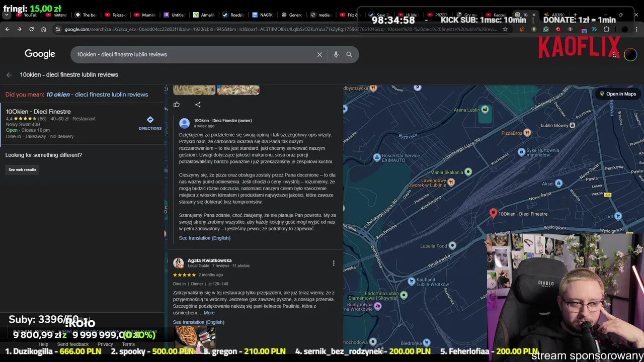Image resolution: width=644 pixels, height=362 pixels.
Task: Open the Help footer link
Action: click(x=43, y=344)
